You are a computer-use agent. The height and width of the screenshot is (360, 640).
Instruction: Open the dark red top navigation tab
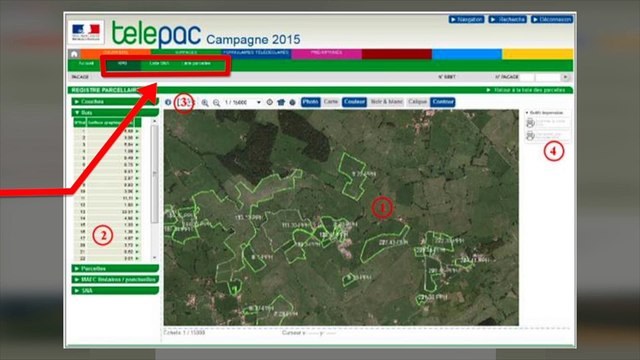click(397, 54)
